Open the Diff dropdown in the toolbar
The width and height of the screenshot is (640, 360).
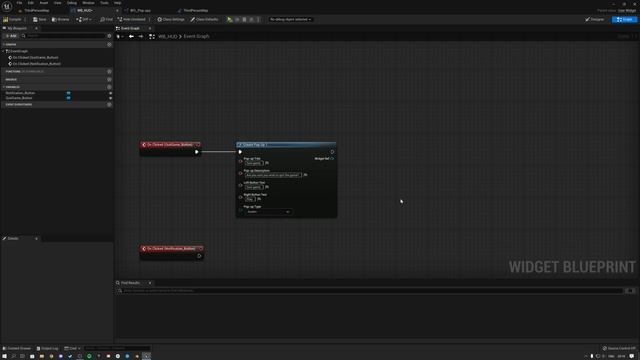pos(84,19)
